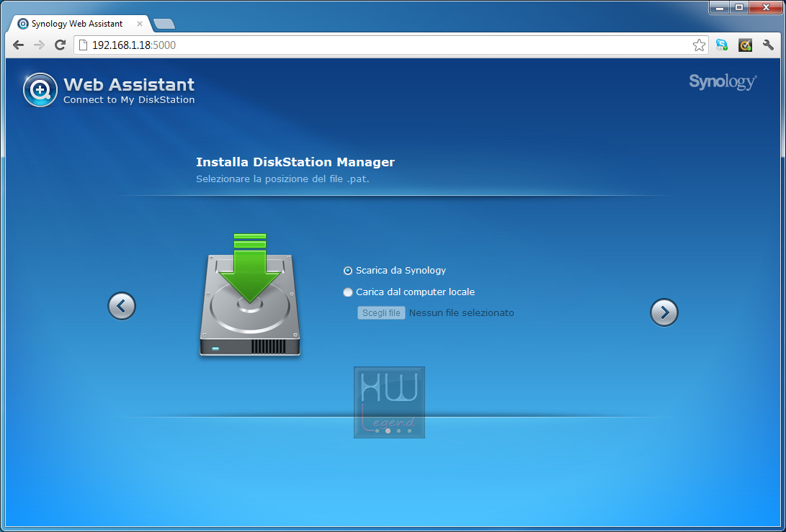786x532 pixels.
Task: Select 'Scarica da Synology' radio button
Action: (x=348, y=271)
